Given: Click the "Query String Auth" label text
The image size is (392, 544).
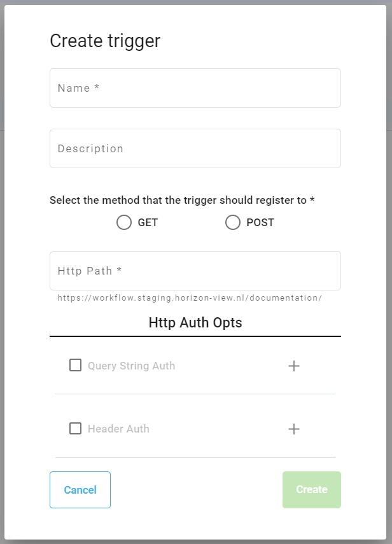Looking at the screenshot, I should (x=131, y=366).
